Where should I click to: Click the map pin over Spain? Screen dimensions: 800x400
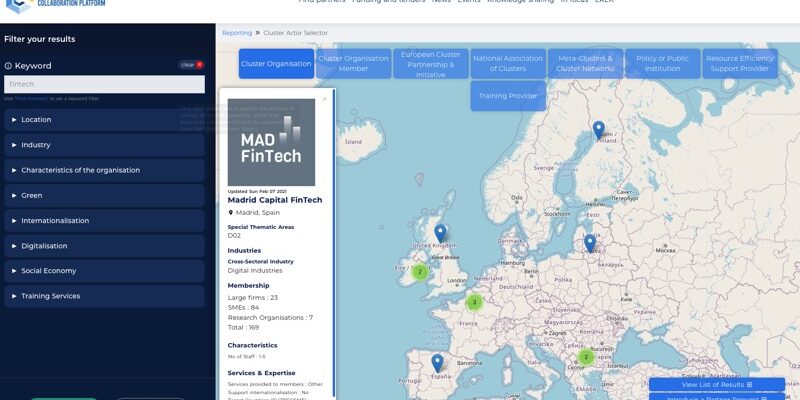click(x=437, y=363)
